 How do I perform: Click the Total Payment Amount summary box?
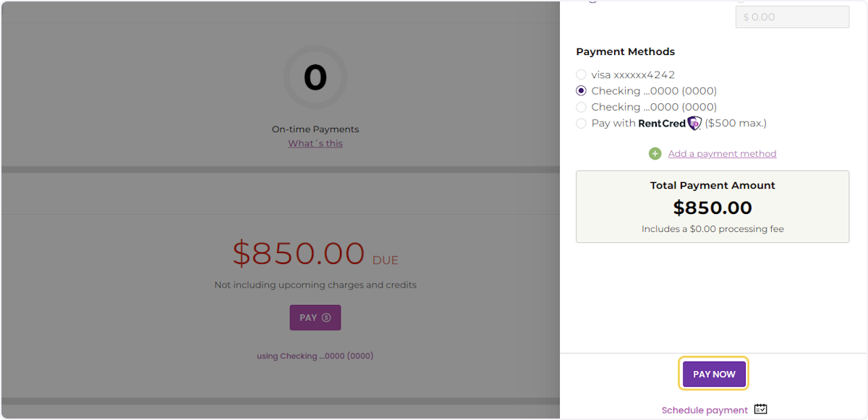tap(712, 206)
